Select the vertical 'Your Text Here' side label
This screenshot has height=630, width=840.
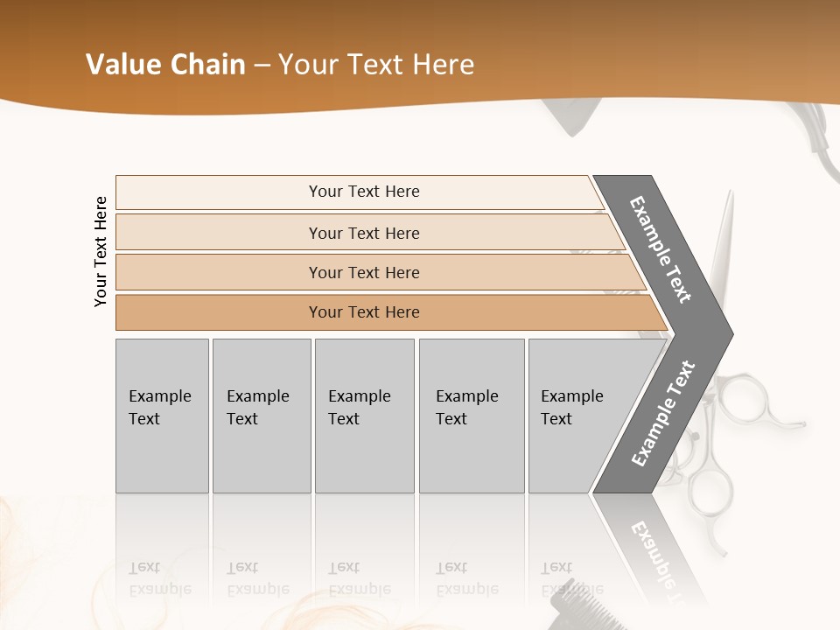[101, 251]
